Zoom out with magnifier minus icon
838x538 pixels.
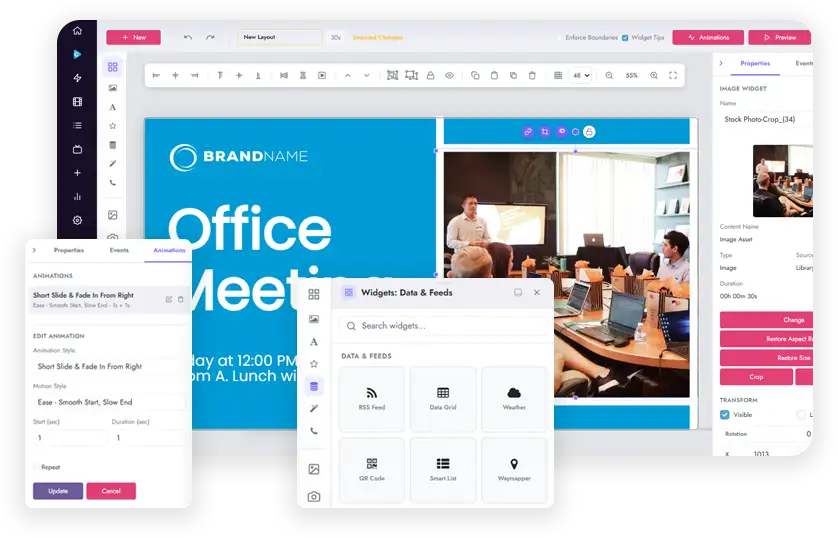[x=609, y=76]
